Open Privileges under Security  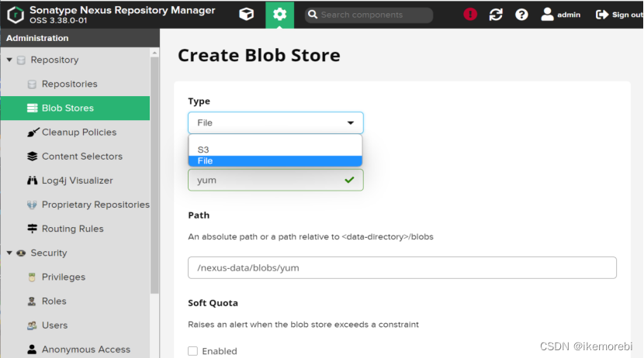coord(64,277)
